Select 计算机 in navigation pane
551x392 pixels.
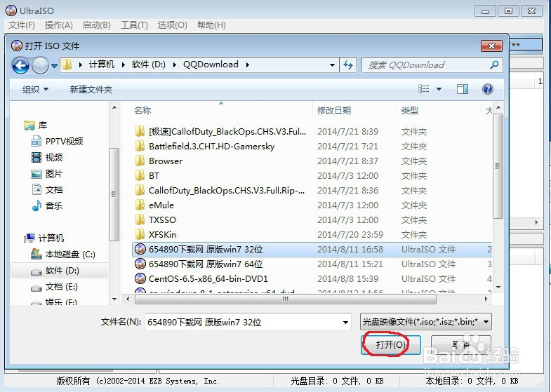(44, 238)
